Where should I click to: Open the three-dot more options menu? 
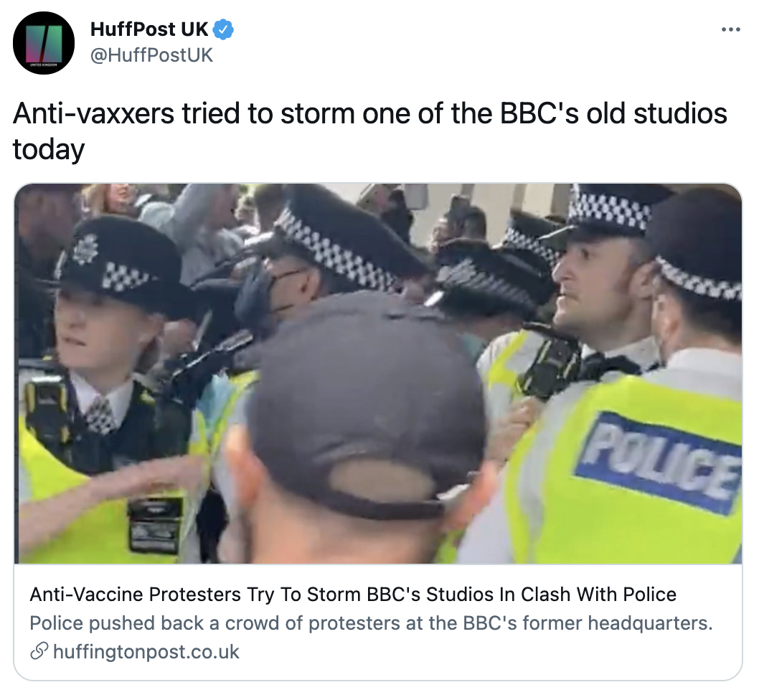[x=730, y=30]
